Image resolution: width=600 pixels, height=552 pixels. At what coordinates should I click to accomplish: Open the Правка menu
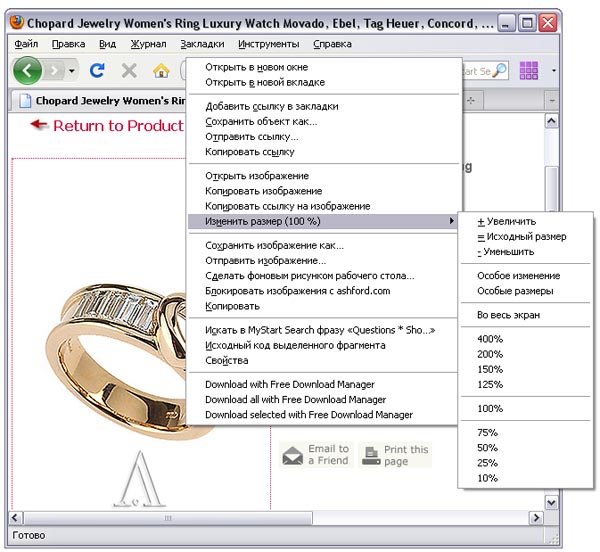68,44
